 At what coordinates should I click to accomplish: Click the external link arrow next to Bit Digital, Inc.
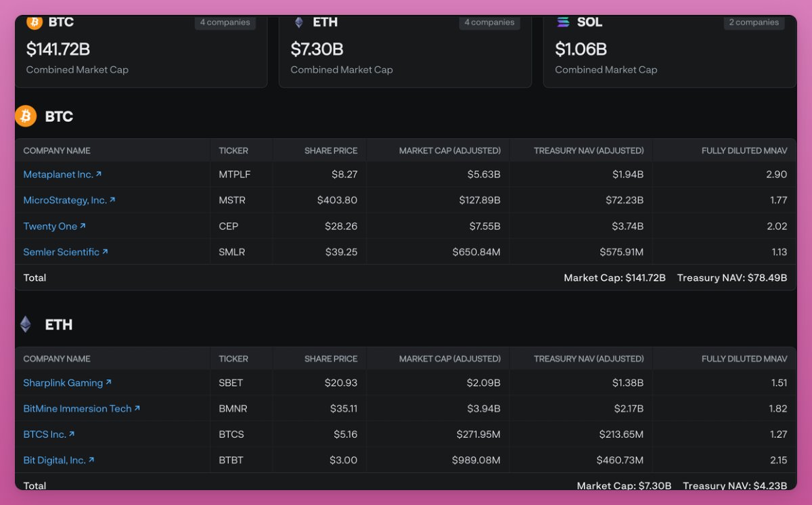tap(91, 460)
